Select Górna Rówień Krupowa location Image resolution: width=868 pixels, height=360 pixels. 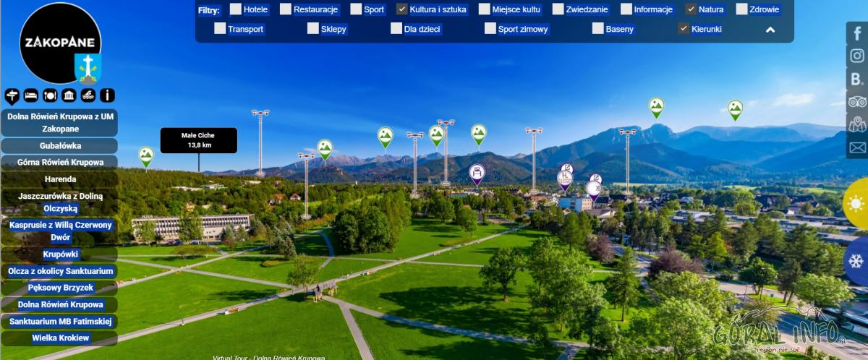[59, 163]
